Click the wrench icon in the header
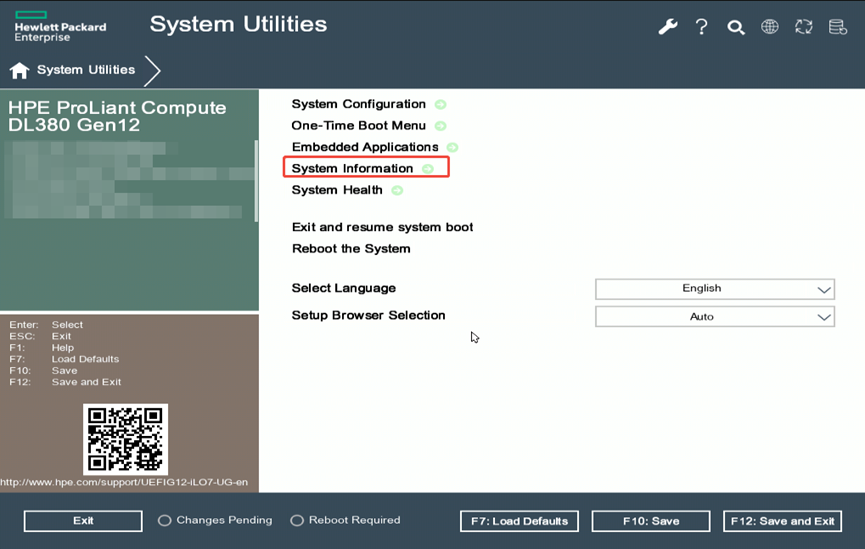Image resolution: width=865 pixels, height=549 pixels. [x=667, y=27]
